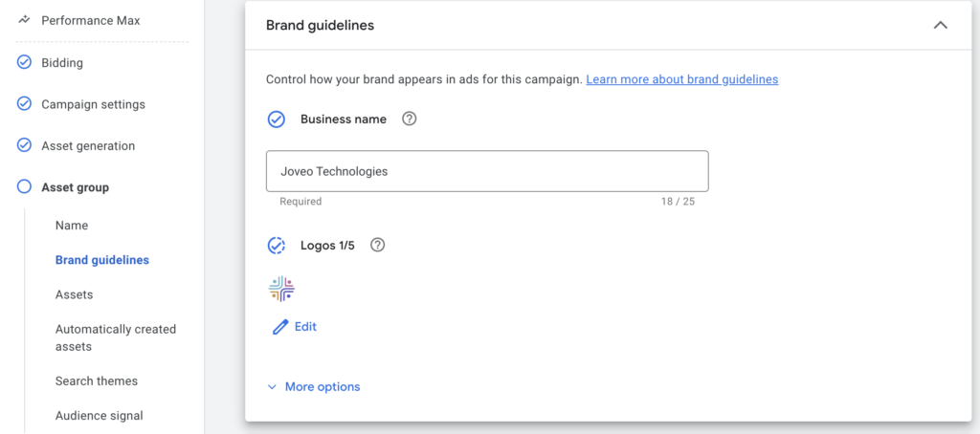Select Audience signal in sidebar
Viewport: 980px width, 434px height.
tap(99, 416)
